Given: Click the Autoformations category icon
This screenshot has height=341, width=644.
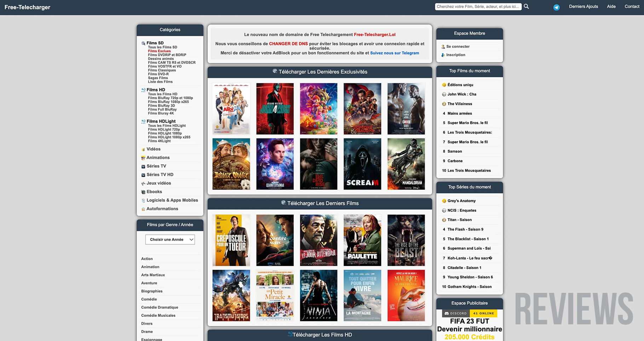Looking at the screenshot, I should [x=143, y=209].
